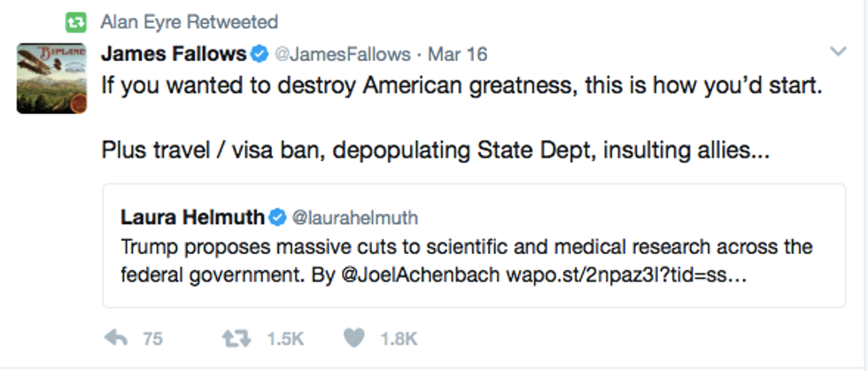Image resolution: width=868 pixels, height=371 pixels.
Task: Click the @JamesFallows handle
Action: [x=343, y=54]
